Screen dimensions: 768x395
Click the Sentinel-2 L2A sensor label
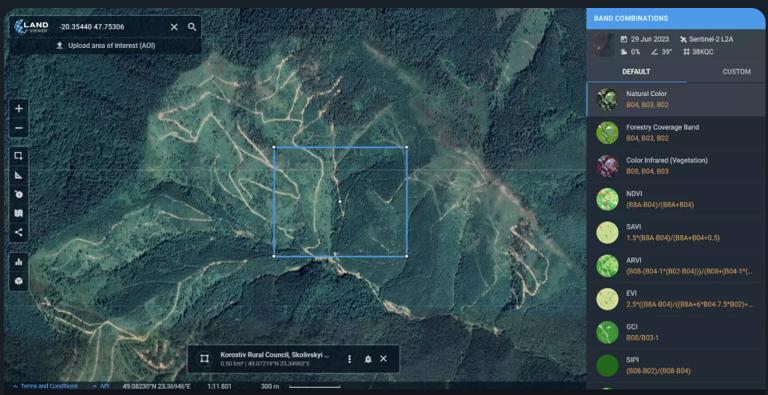pyautogui.click(x=706, y=39)
